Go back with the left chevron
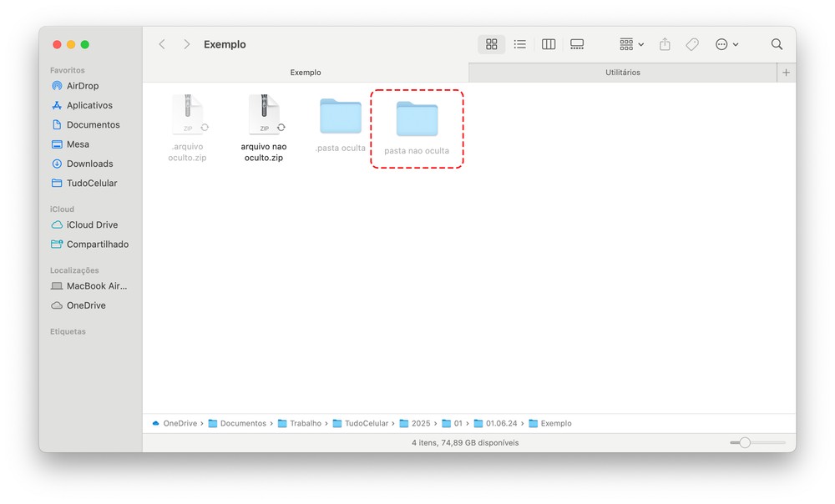835x504 pixels. (162, 44)
